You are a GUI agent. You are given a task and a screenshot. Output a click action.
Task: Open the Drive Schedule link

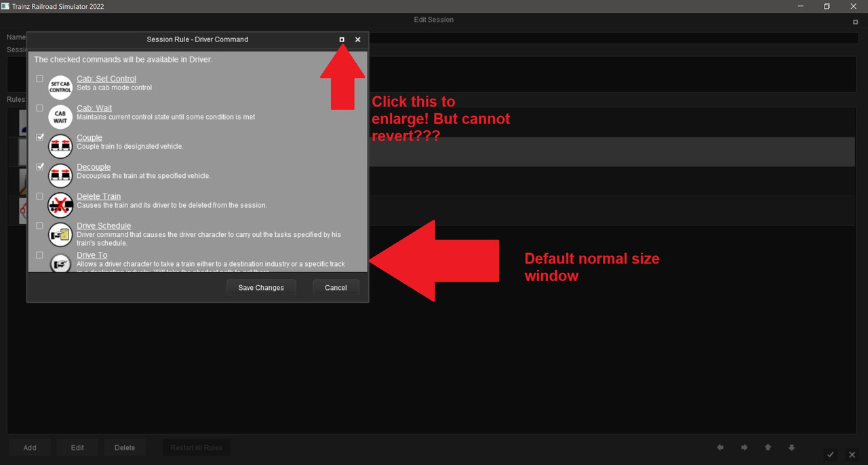coord(104,226)
